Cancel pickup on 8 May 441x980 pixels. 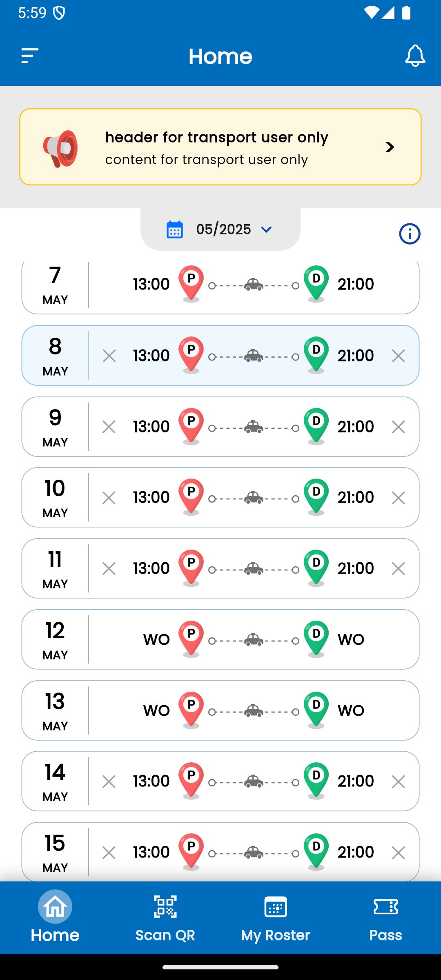point(109,356)
